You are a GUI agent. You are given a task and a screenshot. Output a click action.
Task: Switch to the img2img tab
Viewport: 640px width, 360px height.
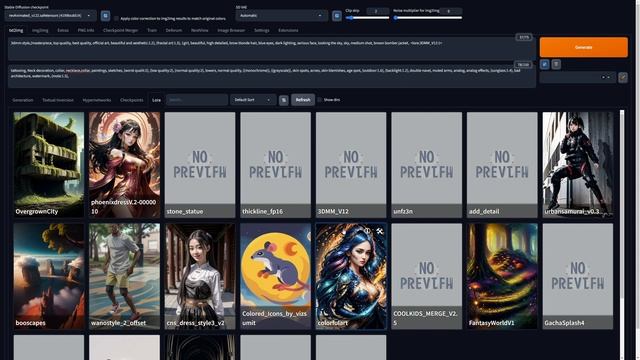tap(40, 30)
